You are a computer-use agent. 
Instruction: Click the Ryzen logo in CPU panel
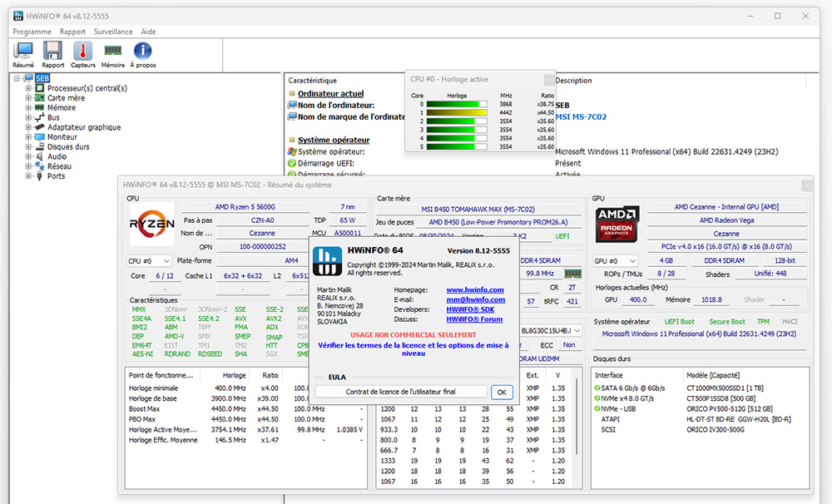coord(151,224)
